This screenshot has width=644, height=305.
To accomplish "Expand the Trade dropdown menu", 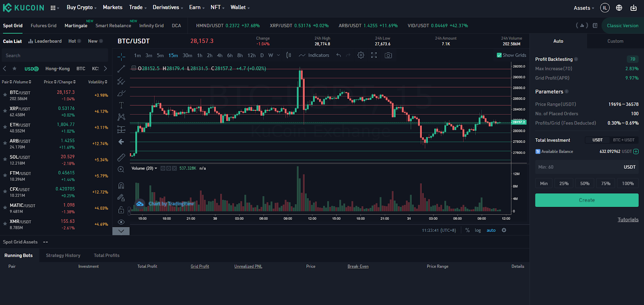I will [138, 7].
